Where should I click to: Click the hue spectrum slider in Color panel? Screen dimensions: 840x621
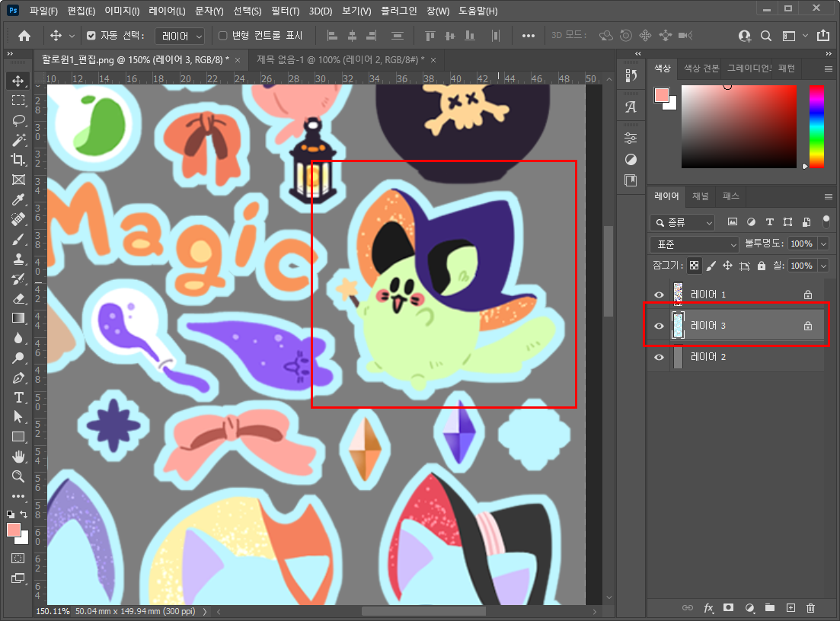(816, 127)
